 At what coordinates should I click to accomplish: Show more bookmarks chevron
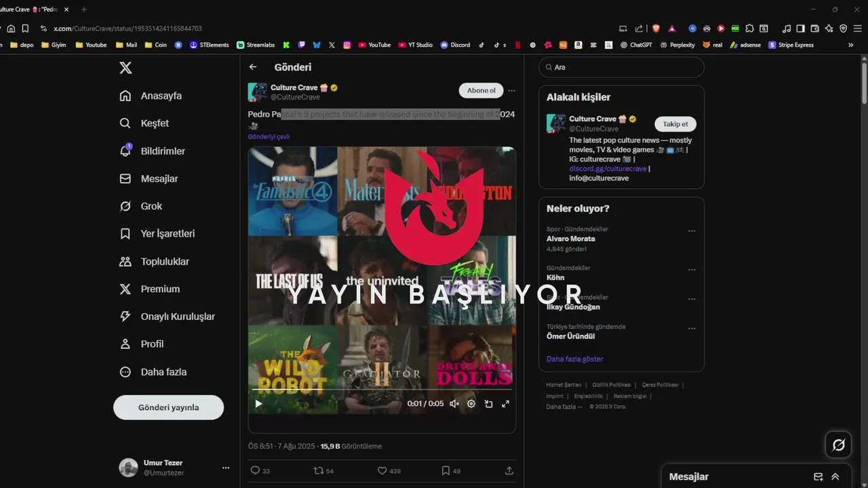[x=851, y=45]
